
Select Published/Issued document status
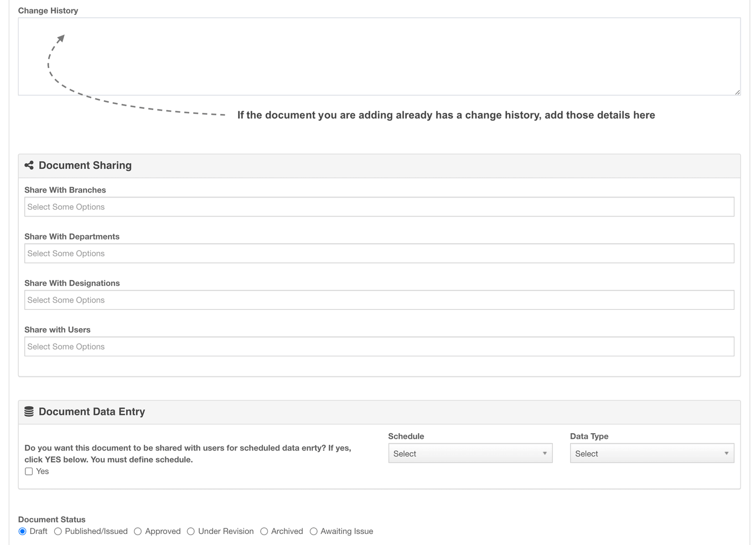pos(58,531)
